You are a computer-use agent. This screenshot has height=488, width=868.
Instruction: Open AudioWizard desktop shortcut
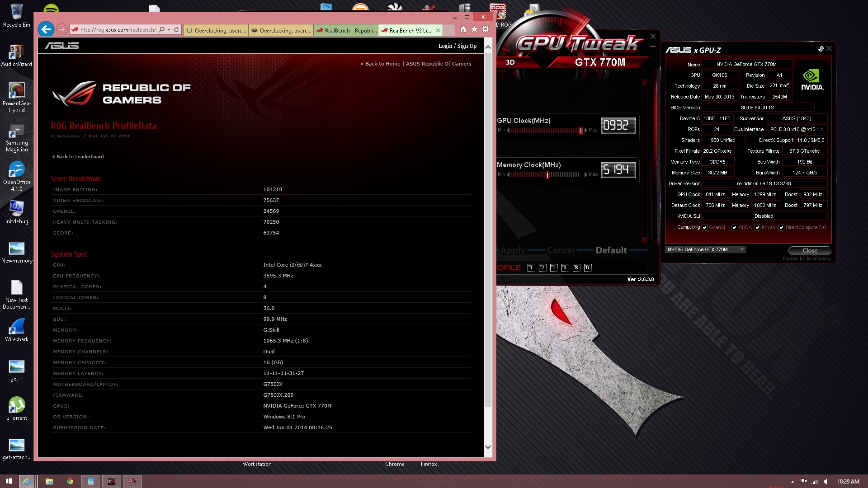(x=17, y=55)
